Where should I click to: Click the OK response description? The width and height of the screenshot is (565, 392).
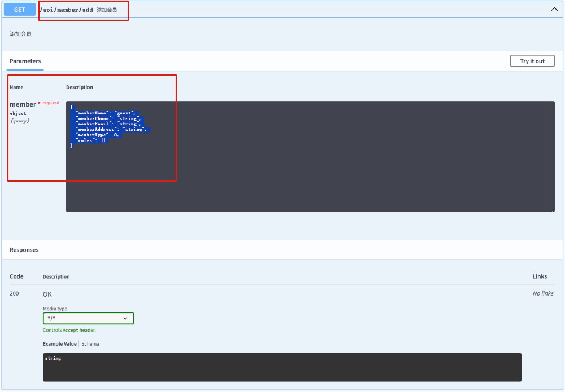pyautogui.click(x=47, y=294)
